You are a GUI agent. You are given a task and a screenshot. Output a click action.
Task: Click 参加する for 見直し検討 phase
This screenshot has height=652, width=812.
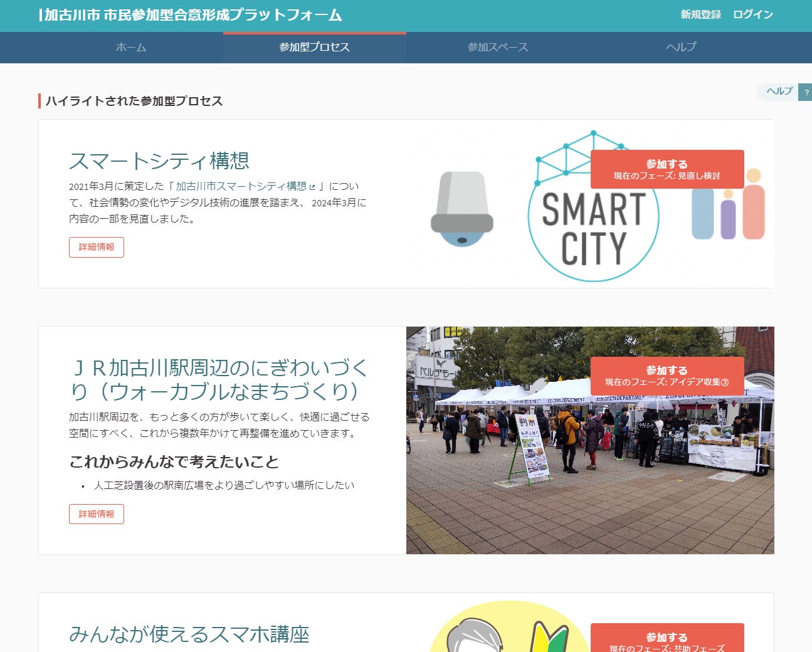pos(667,169)
